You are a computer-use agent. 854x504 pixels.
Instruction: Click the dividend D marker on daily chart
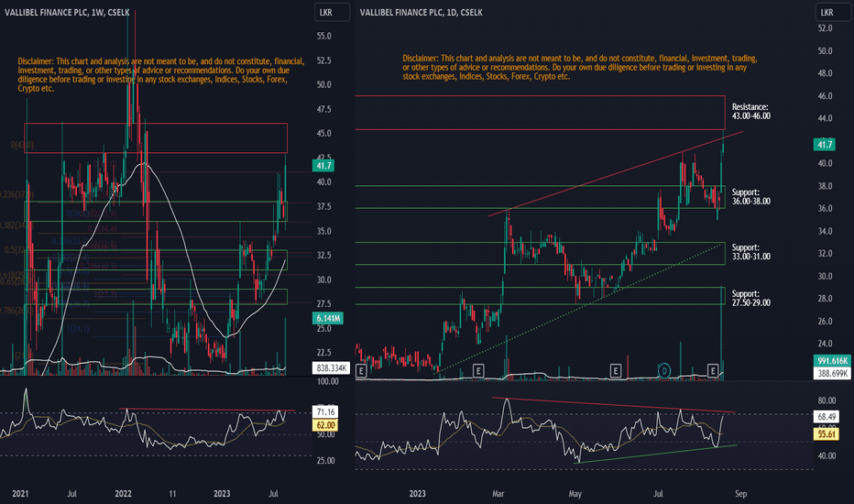click(x=664, y=371)
